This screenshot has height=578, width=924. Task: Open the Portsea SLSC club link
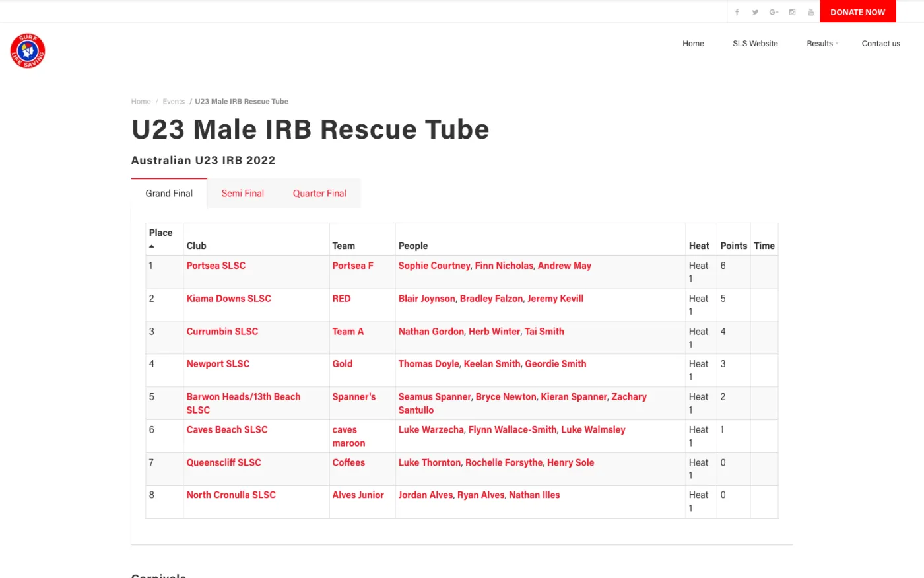[x=216, y=266]
